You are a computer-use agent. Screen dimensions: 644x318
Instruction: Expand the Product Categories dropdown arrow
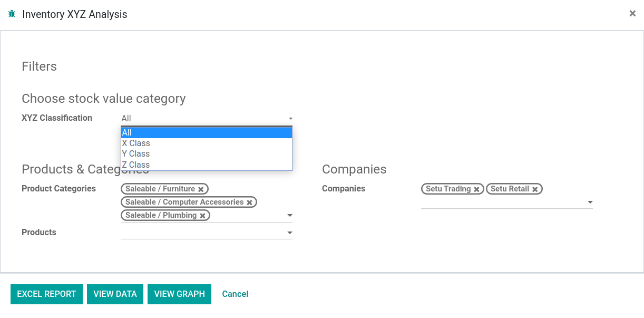pos(289,216)
